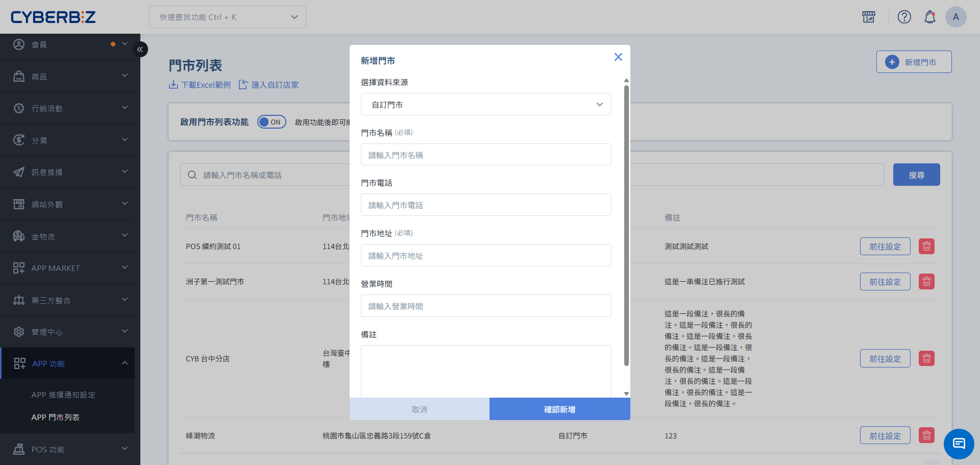Open 前往設定 for POS 續約測試 01
Viewport: 980px width, 465px height.
[885, 246]
